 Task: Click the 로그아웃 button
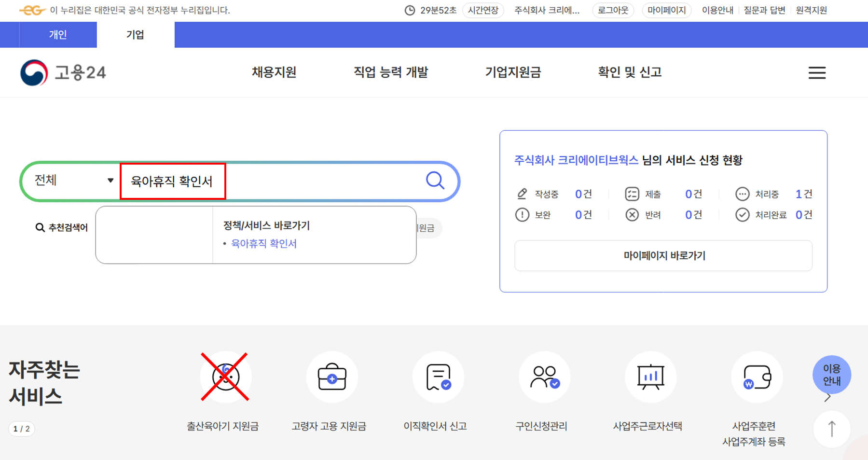tap(613, 10)
